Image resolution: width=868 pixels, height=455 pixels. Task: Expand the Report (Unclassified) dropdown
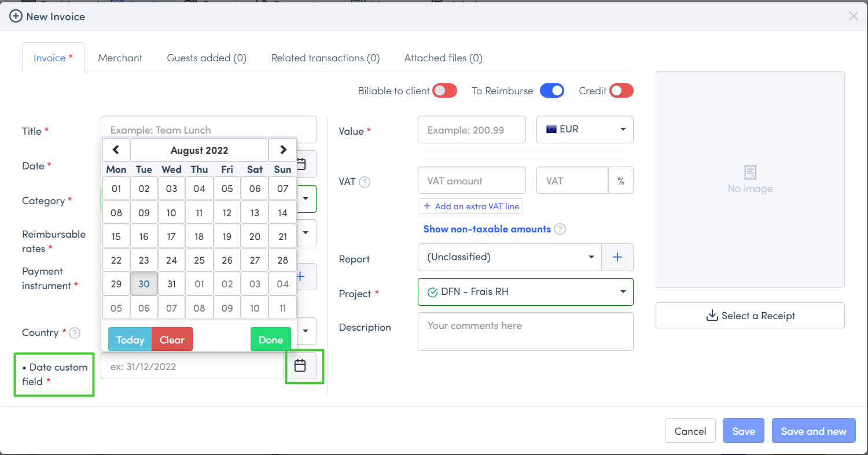510,257
